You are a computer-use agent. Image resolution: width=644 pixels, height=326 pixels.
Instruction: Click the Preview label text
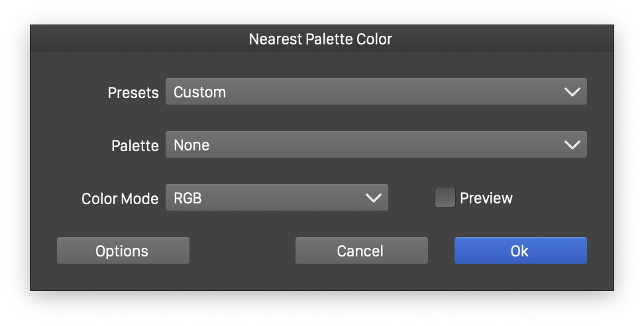tap(486, 198)
